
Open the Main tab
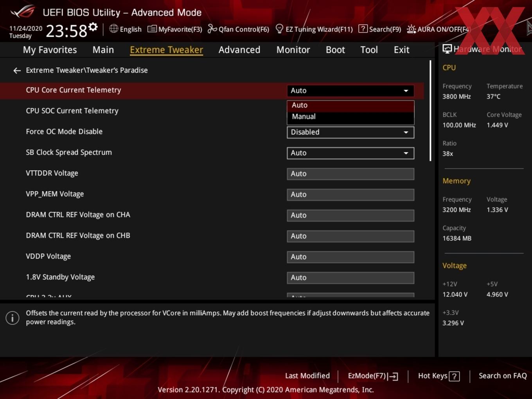(x=103, y=50)
